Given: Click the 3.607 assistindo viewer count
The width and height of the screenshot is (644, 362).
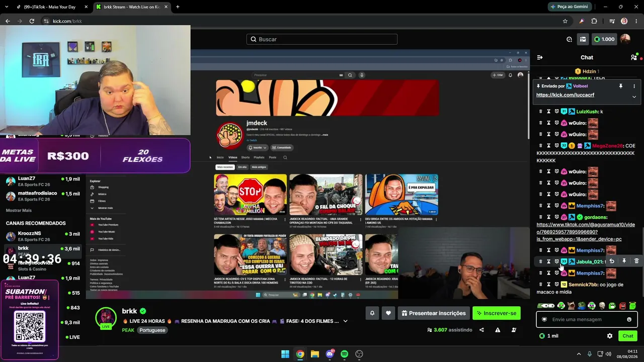Looking at the screenshot, I should coord(449,330).
